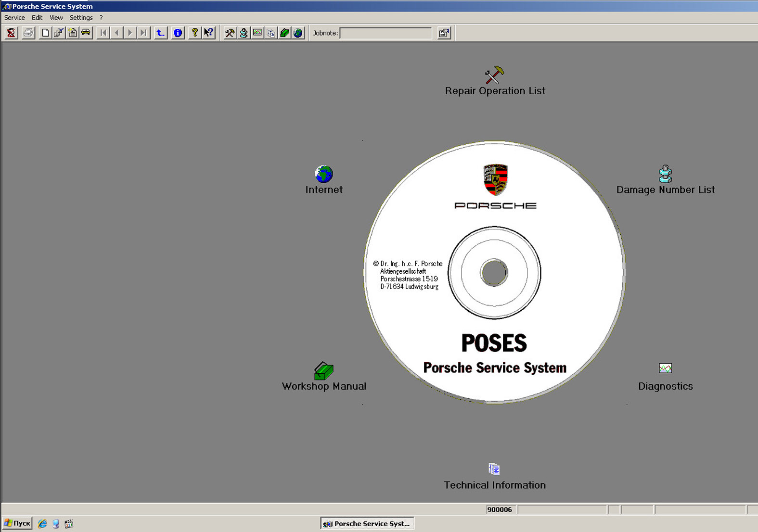The height and width of the screenshot is (532, 758).
Task: Click the button right of Jobnote field
Action: 444,33
